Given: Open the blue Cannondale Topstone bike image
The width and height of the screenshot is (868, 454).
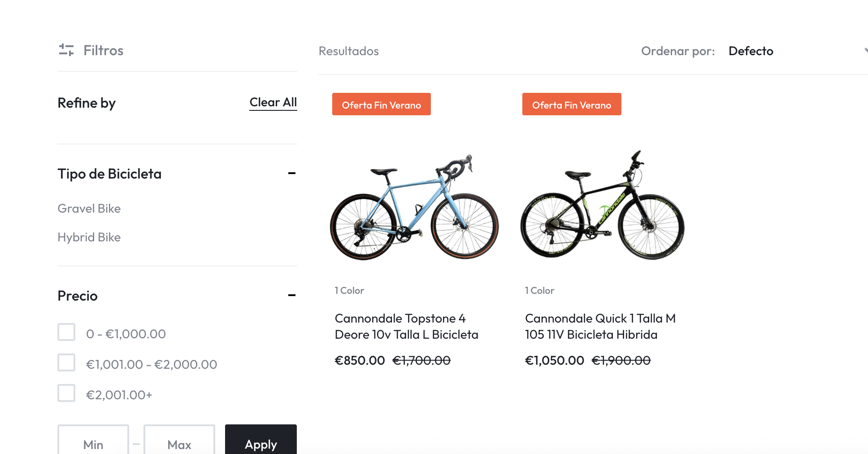Looking at the screenshot, I should pos(414,207).
